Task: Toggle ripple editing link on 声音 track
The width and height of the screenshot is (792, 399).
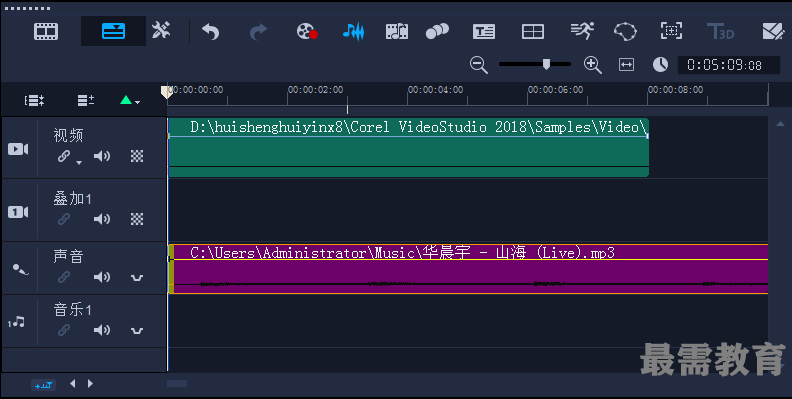Action: 64,277
